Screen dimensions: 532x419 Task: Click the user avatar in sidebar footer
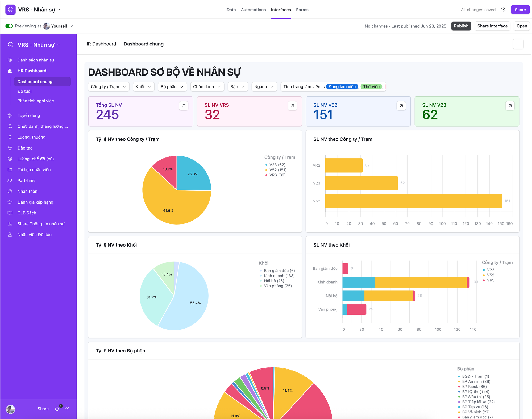(11, 409)
